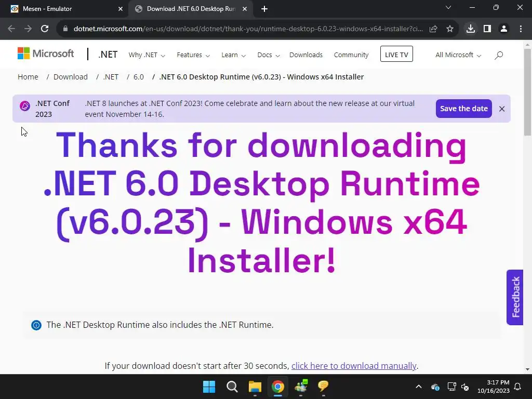Screen dimensions: 532x399
Task: Click the .NET brand link
Action: coord(108,54)
